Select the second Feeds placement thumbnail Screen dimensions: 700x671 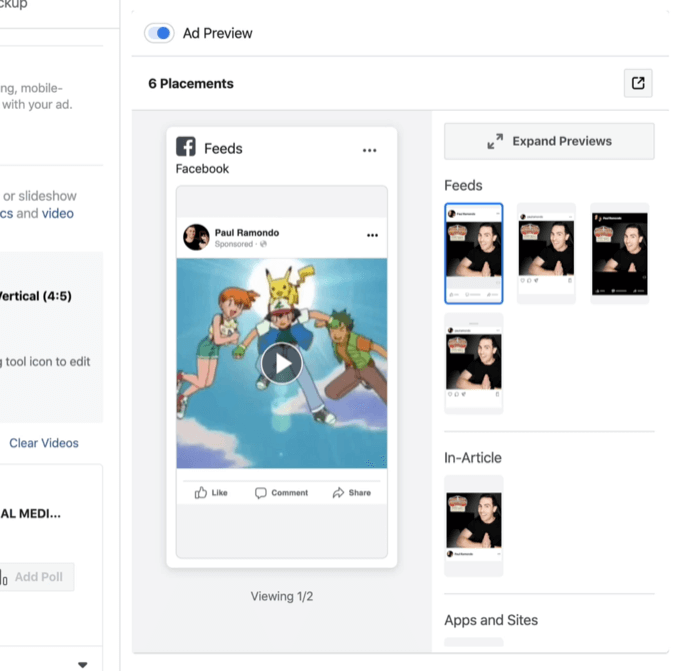(546, 254)
